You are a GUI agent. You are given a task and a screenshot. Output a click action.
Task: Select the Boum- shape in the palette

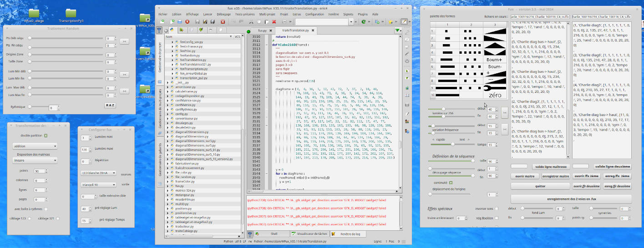coord(494,67)
